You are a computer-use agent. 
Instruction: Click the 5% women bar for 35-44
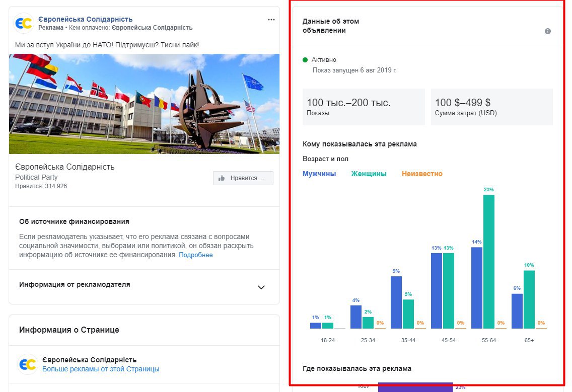(408, 314)
